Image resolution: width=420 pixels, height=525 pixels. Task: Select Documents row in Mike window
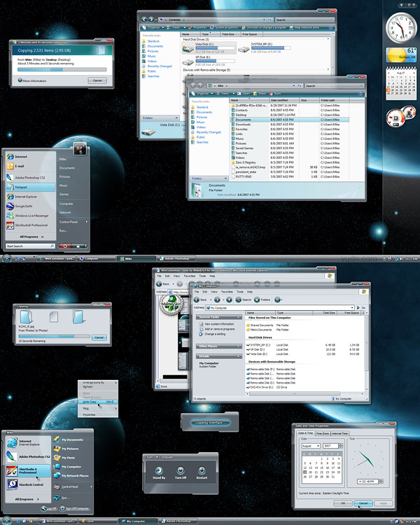pos(289,120)
